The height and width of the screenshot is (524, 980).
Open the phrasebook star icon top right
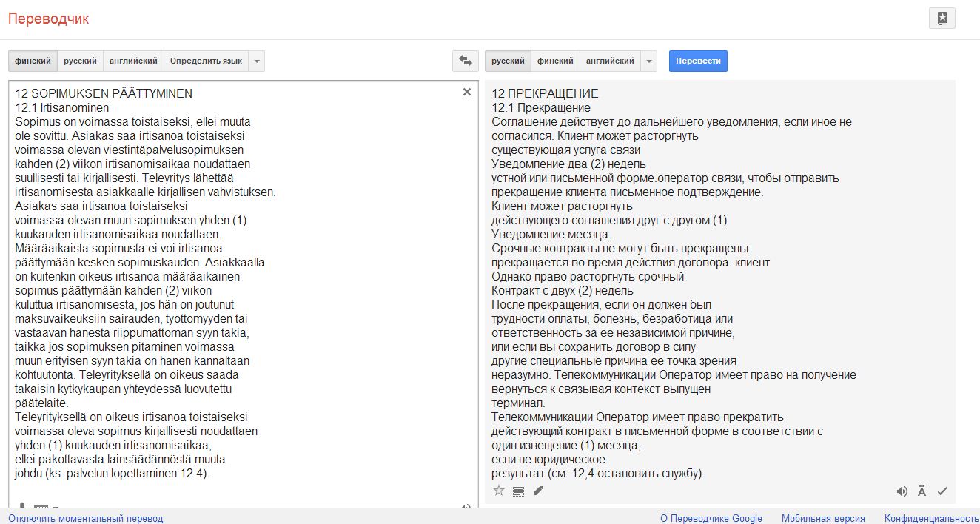(942, 19)
